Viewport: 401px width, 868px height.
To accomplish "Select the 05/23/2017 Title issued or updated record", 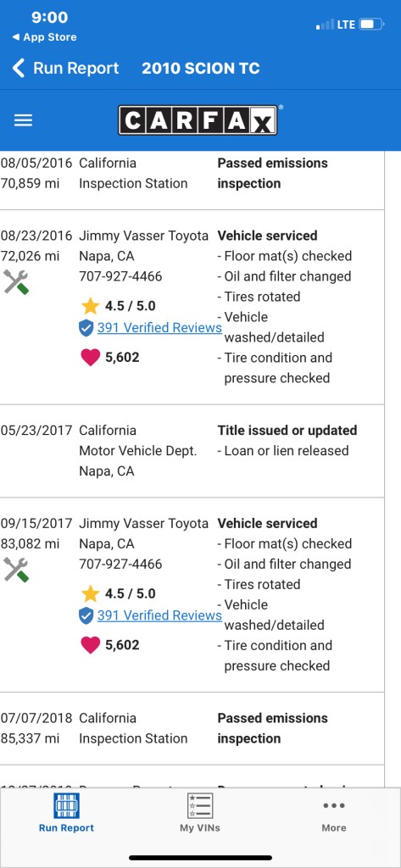I will pyautogui.click(x=192, y=451).
